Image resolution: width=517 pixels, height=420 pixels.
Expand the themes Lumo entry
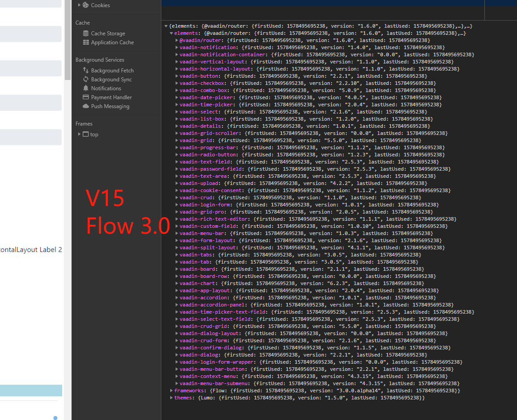pos(171,397)
